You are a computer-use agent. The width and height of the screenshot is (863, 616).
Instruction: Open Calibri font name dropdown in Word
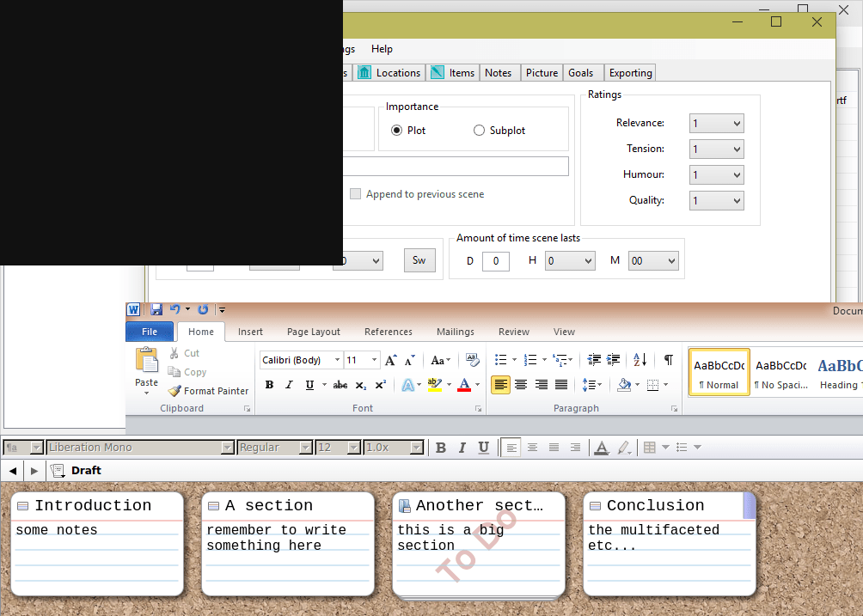coord(337,360)
